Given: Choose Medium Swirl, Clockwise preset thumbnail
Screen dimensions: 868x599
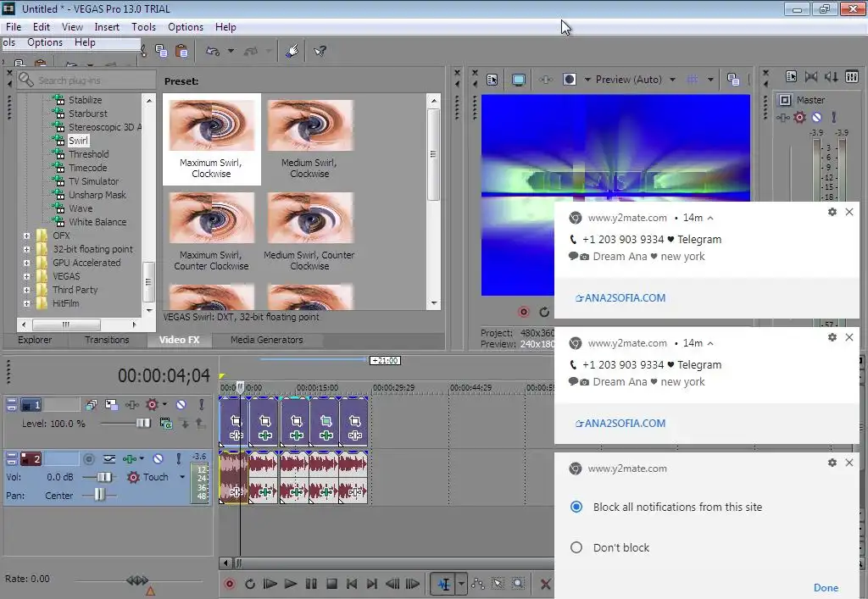Looking at the screenshot, I should 310,126.
